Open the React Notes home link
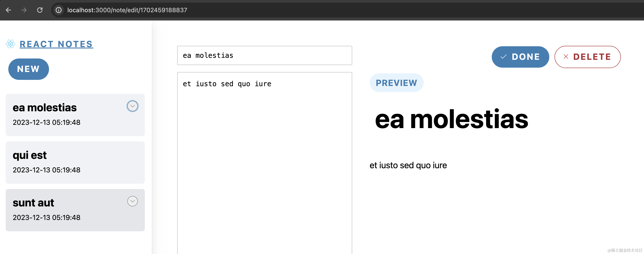This screenshot has height=254, width=644. (x=56, y=44)
